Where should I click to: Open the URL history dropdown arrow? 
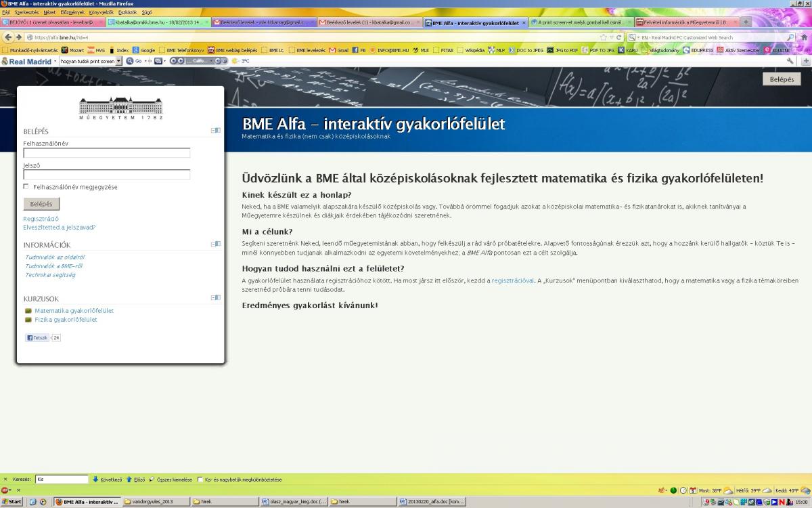610,37
